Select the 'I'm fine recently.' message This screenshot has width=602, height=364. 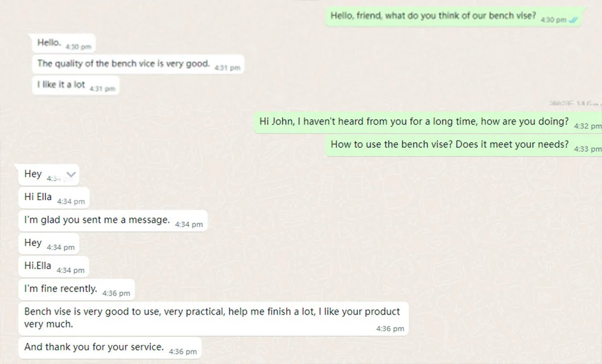(x=61, y=289)
